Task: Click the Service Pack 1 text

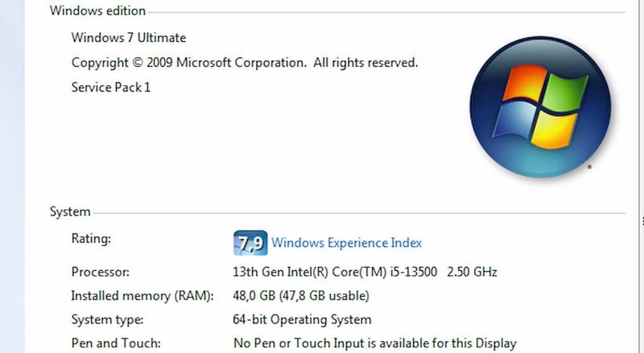Action: [x=111, y=87]
